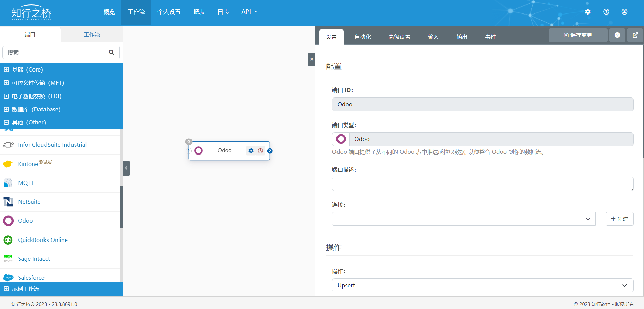This screenshot has height=309, width=644.
Task: Click the search magnifier button
Action: pos(111,53)
